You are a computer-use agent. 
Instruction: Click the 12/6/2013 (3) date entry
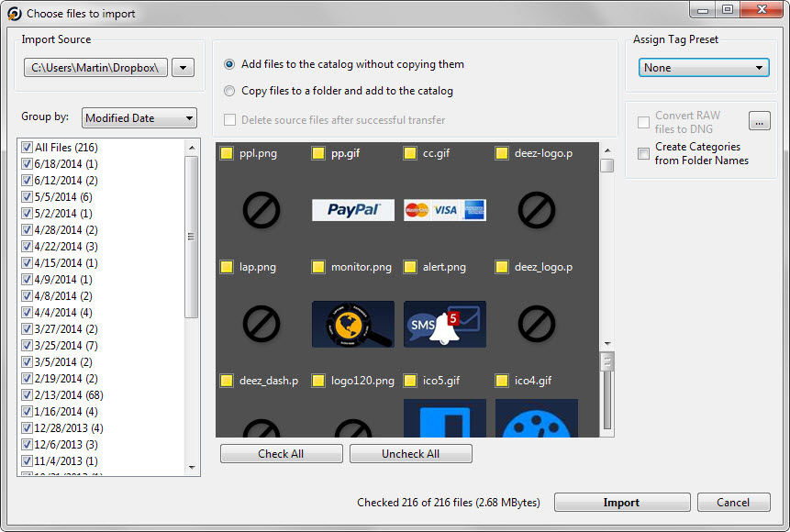point(66,444)
